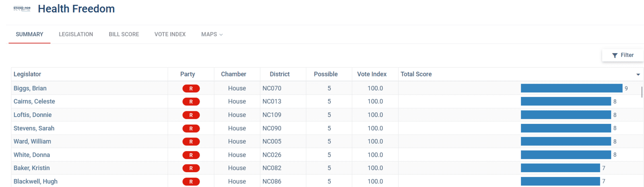Open Biggs, Brian legislator link
The height and width of the screenshot is (187, 644).
(30, 88)
